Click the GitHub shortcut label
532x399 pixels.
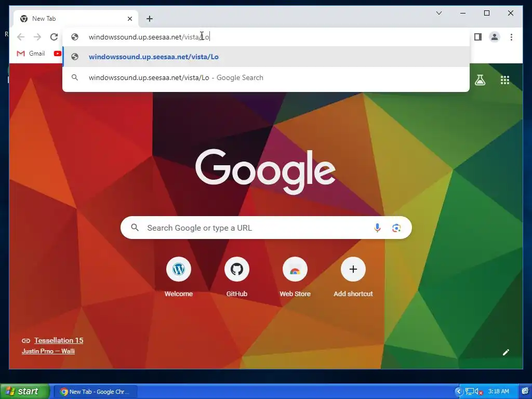[237, 294]
